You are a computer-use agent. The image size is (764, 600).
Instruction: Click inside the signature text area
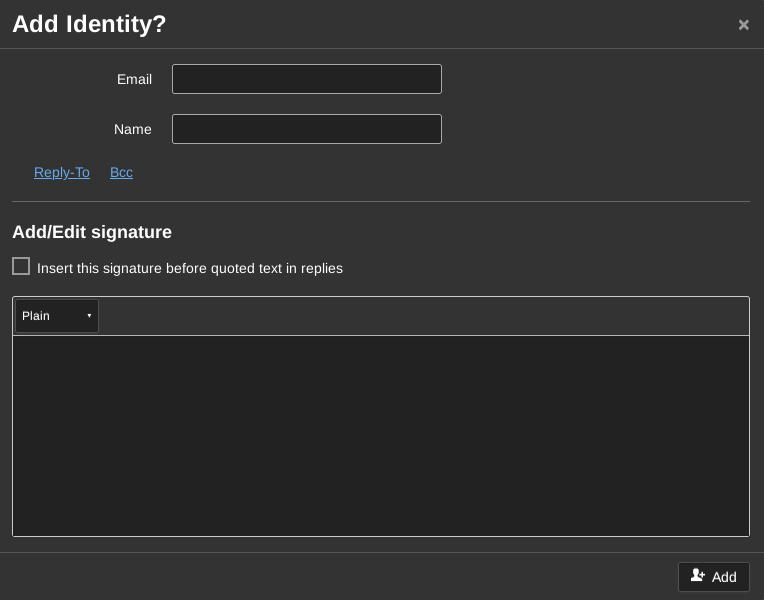(x=380, y=435)
